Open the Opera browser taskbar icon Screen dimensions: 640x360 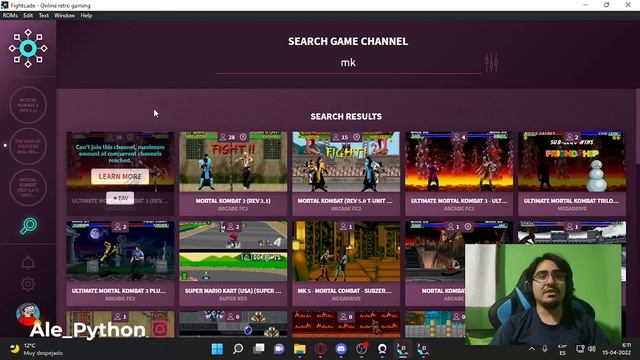[320, 349]
